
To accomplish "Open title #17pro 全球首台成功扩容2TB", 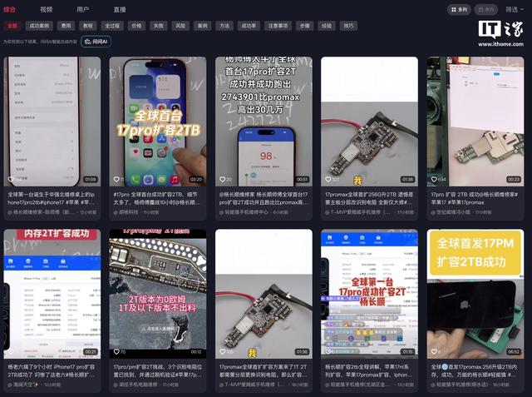I will pyautogui.click(x=157, y=198).
